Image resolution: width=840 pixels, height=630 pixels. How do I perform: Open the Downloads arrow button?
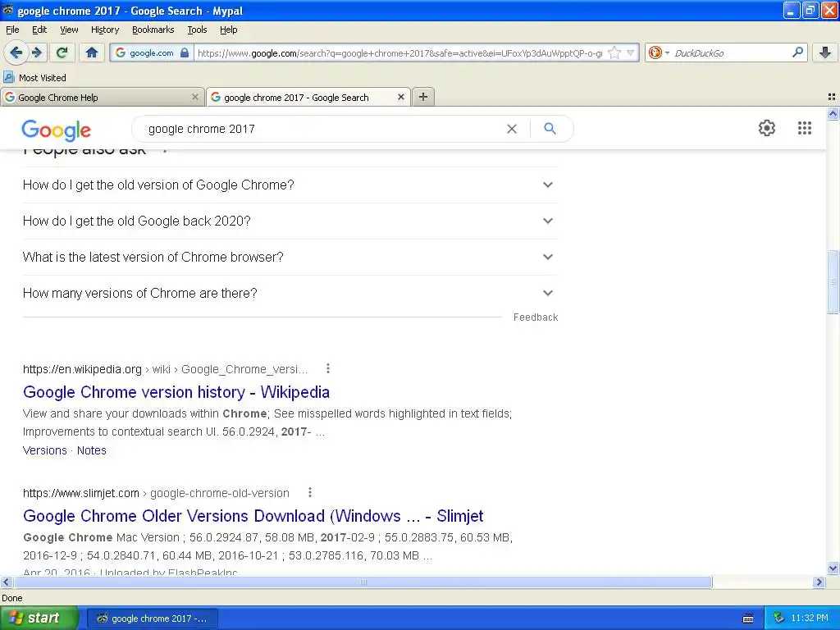tap(825, 52)
